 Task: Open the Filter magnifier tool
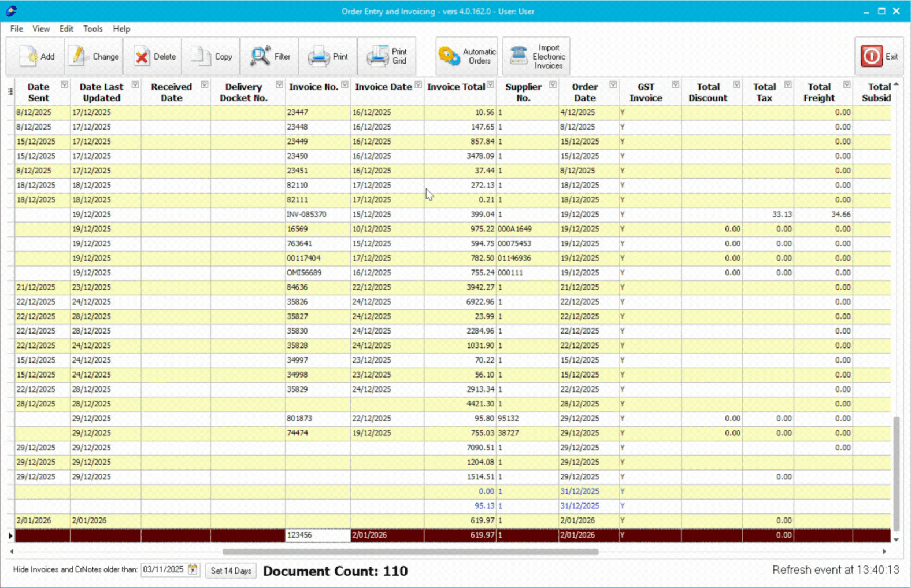[260, 56]
